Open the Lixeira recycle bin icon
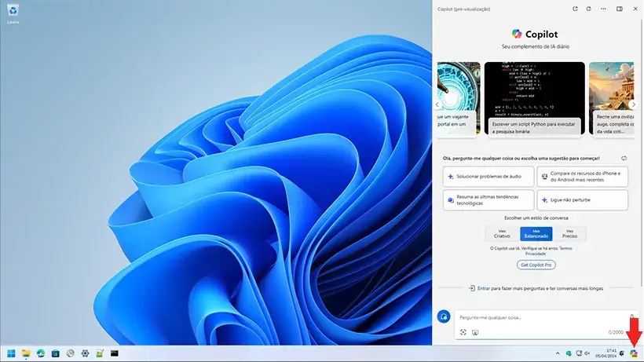Viewport: 644px width, 362px height. coord(13,13)
